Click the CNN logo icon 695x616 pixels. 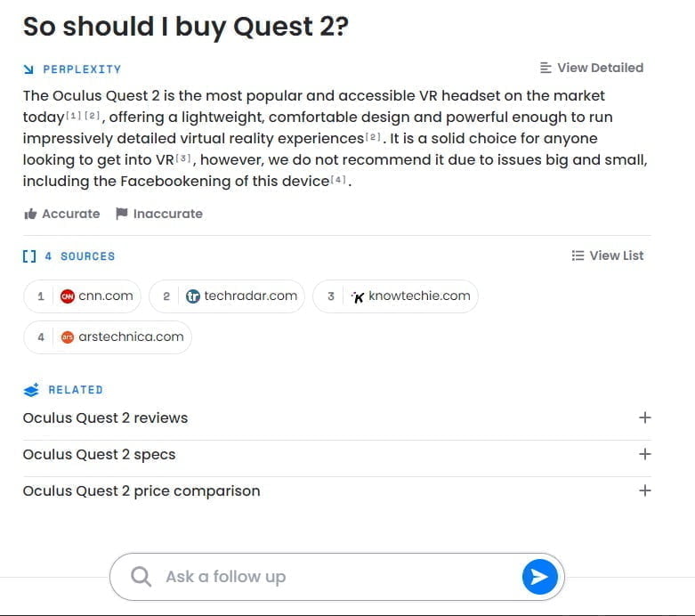(x=68, y=296)
